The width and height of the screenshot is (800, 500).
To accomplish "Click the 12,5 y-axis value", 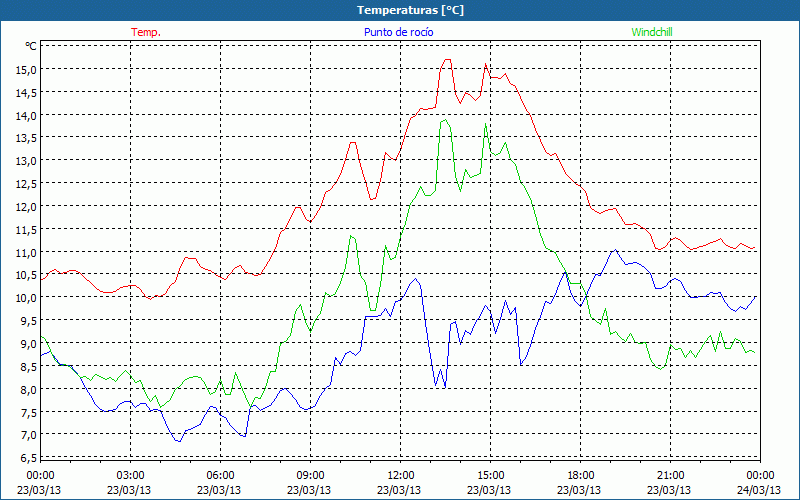I will (26, 184).
